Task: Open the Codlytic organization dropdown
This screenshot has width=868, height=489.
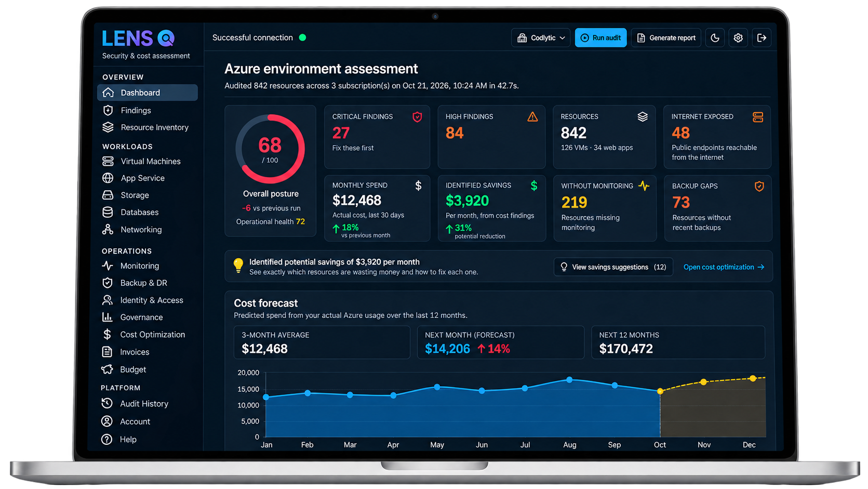Action: (541, 38)
